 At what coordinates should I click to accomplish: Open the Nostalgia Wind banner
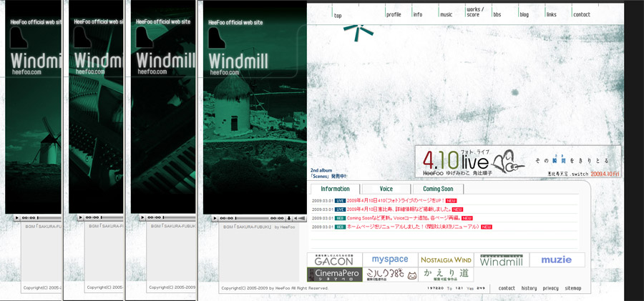tap(446, 260)
